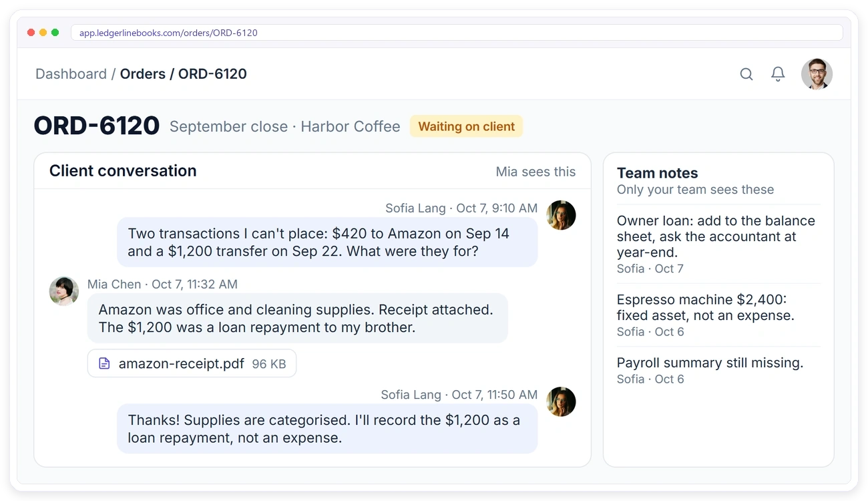Select the Payroll summary still missing note
868x501 pixels.
pyautogui.click(x=718, y=370)
